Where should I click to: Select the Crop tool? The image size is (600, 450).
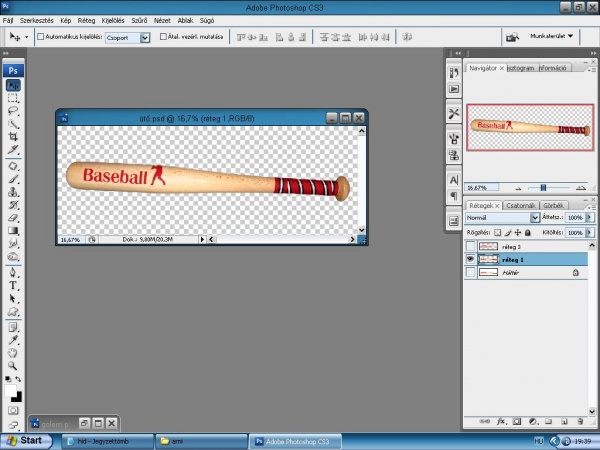(x=13, y=137)
